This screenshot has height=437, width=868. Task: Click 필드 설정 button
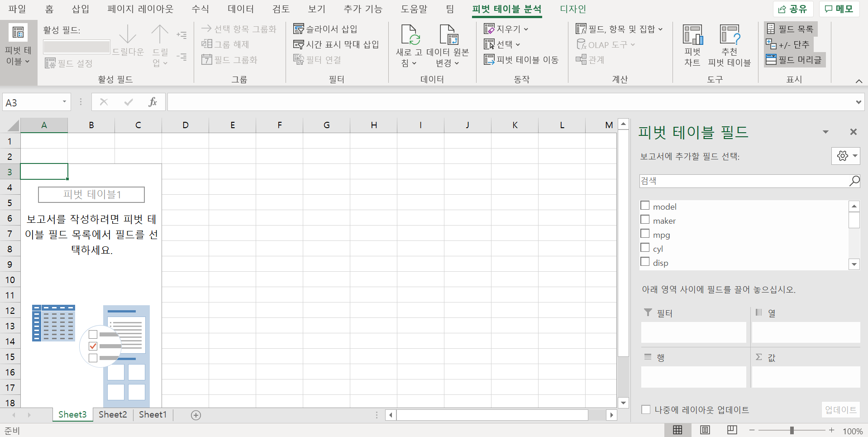pos(69,63)
